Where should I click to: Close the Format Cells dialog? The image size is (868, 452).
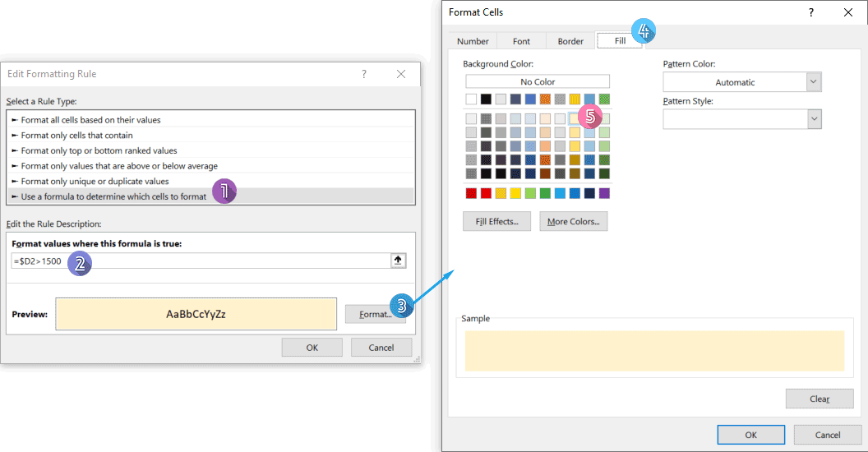click(x=847, y=12)
